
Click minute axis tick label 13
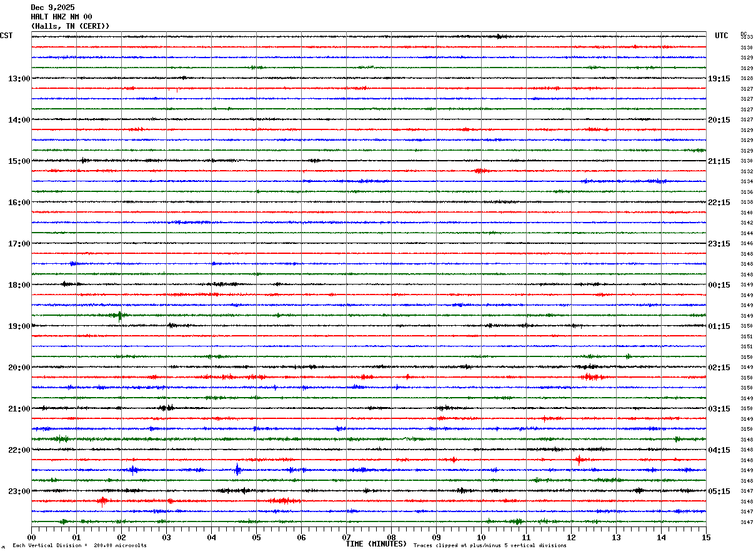pos(616,537)
